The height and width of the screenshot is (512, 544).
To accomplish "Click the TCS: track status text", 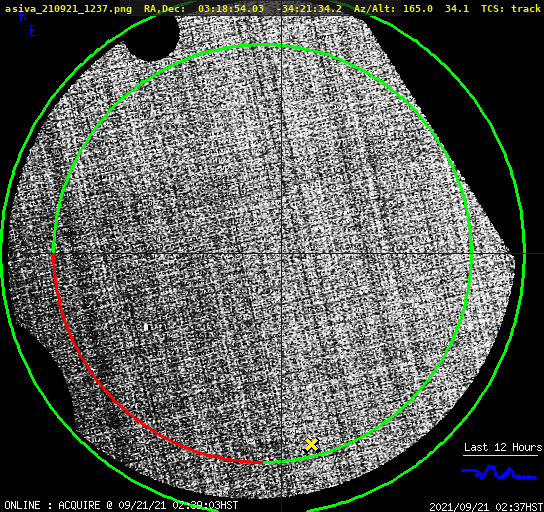I will [x=511, y=9].
